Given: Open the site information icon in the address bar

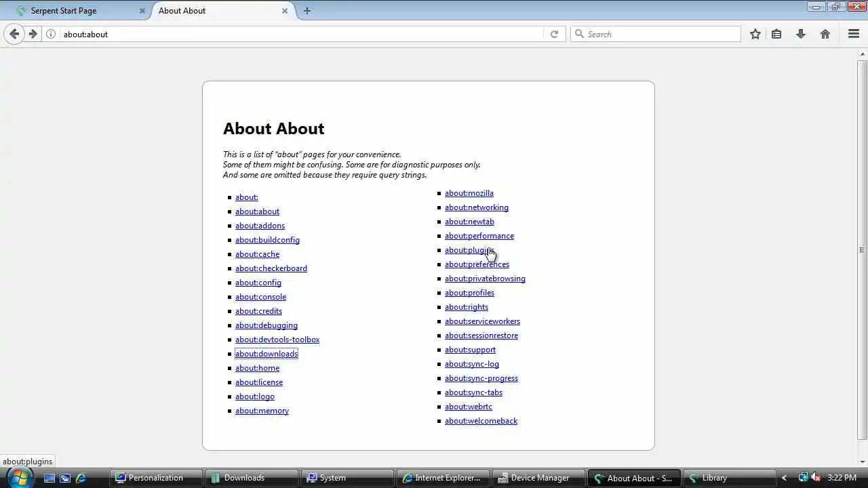Looking at the screenshot, I should pyautogui.click(x=51, y=34).
